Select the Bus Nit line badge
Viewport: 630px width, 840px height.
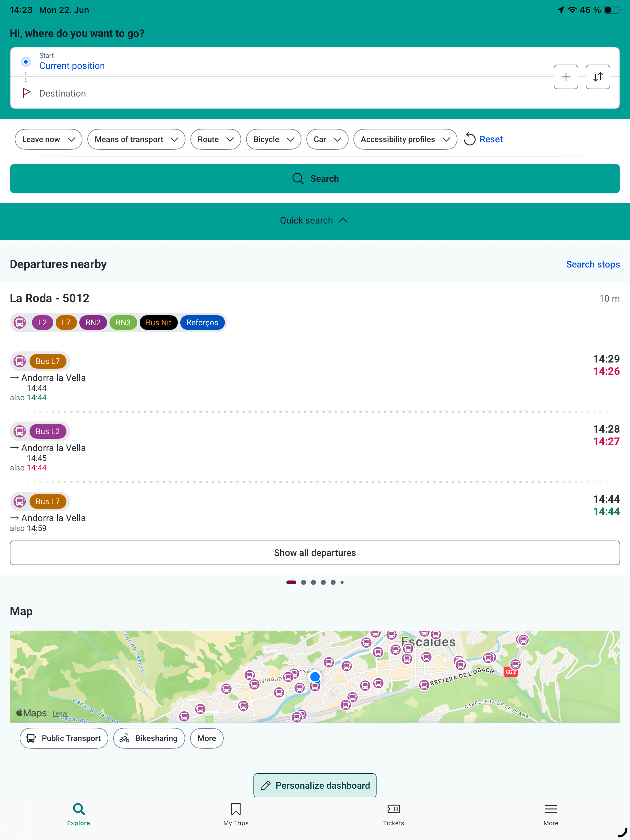158,323
